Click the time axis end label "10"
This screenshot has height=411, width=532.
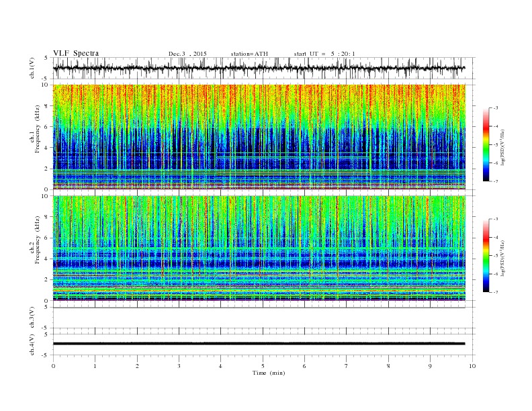coord(472,366)
